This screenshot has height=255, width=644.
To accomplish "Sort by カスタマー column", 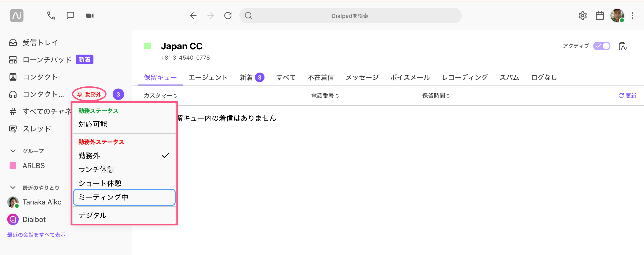I will [x=160, y=96].
